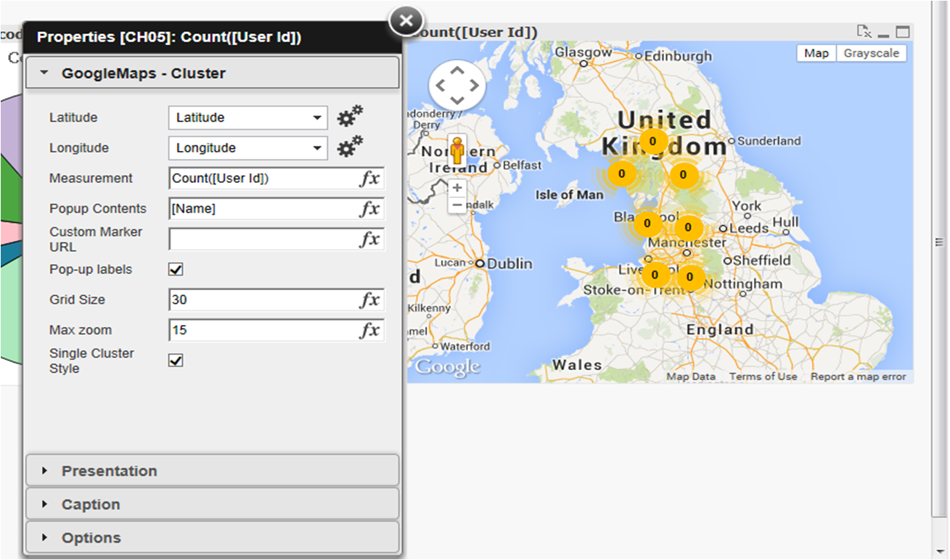Open the Latitude gear settings icon

(351, 117)
